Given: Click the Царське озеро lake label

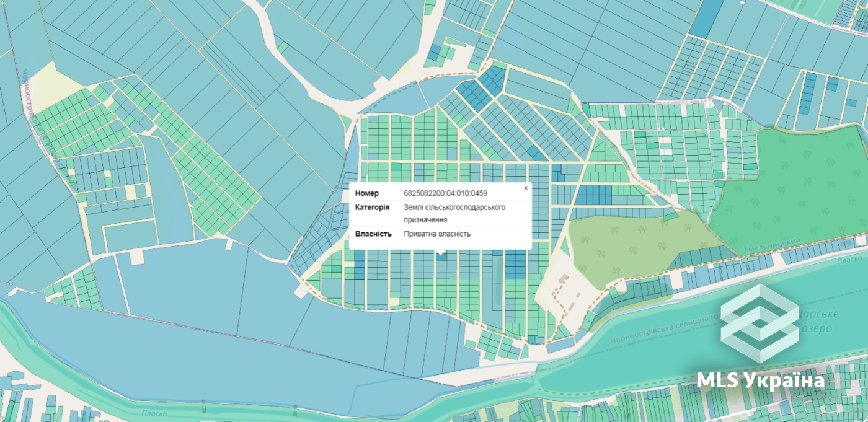Looking at the screenshot, I should [x=817, y=321].
